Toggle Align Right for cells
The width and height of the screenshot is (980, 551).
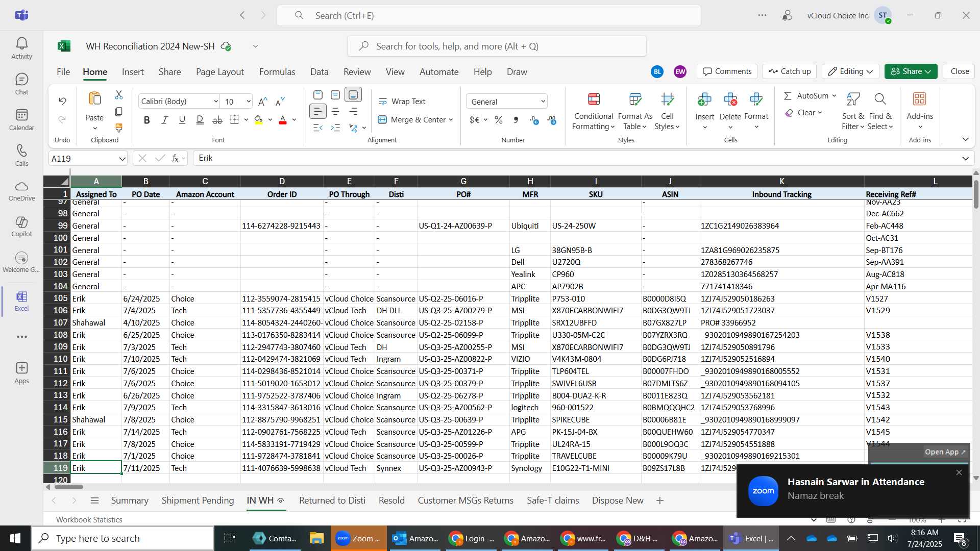[353, 111]
